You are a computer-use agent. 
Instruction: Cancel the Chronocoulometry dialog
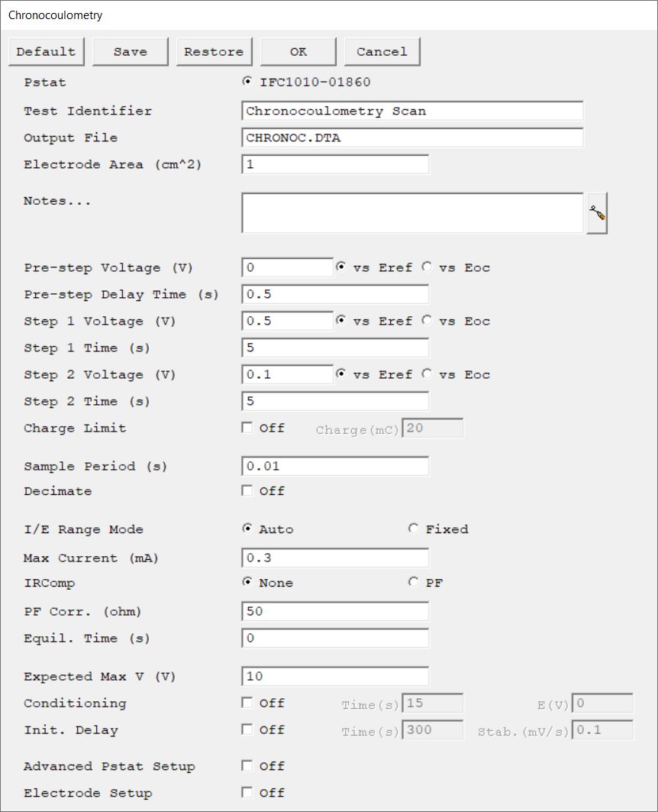(382, 52)
